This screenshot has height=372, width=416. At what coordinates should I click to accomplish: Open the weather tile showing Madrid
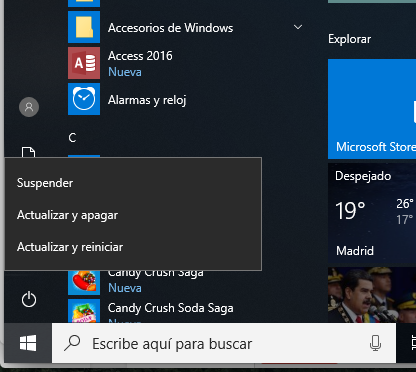point(372,213)
